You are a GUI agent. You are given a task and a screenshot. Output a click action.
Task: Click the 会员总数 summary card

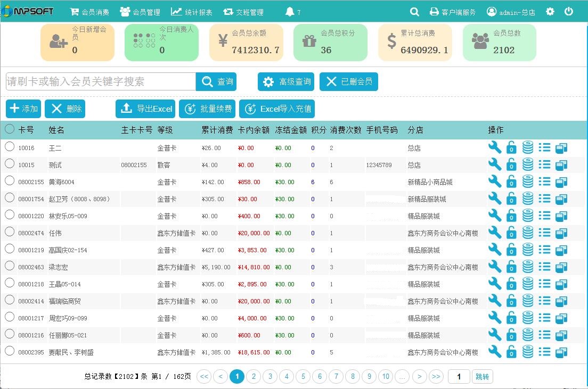click(x=500, y=43)
